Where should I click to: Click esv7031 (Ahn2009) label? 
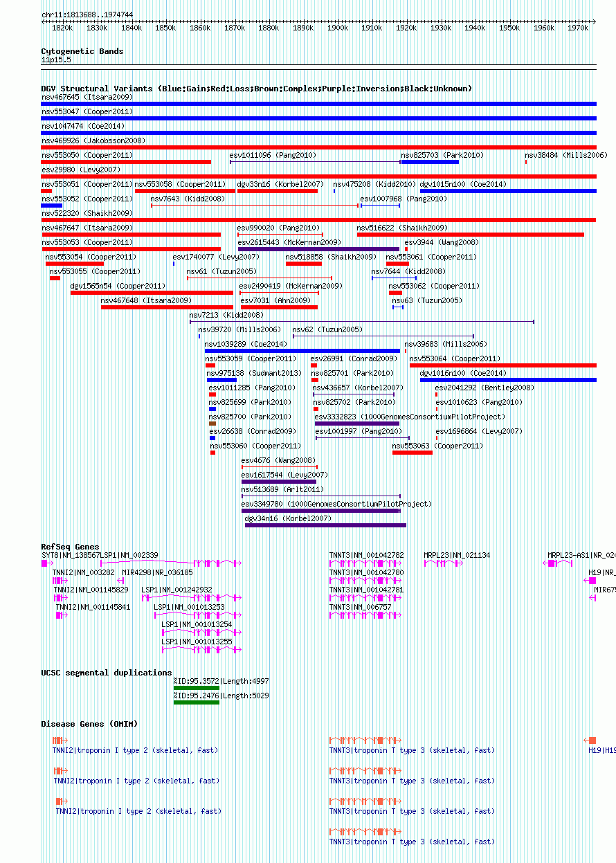point(275,300)
